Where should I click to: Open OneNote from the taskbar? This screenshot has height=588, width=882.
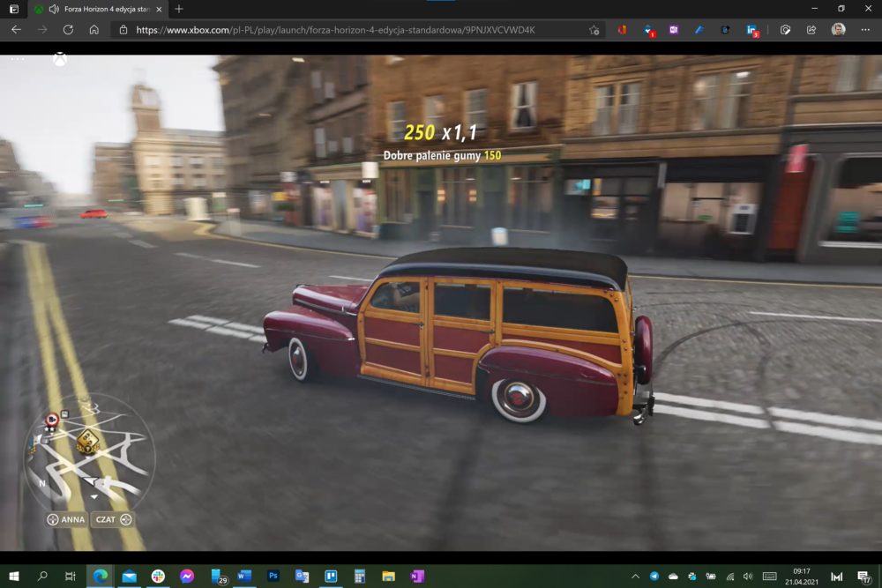417,577
